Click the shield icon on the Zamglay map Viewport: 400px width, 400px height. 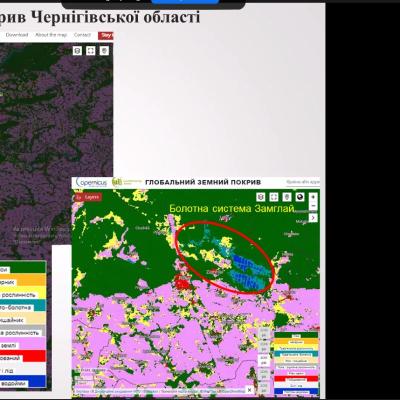point(287,197)
